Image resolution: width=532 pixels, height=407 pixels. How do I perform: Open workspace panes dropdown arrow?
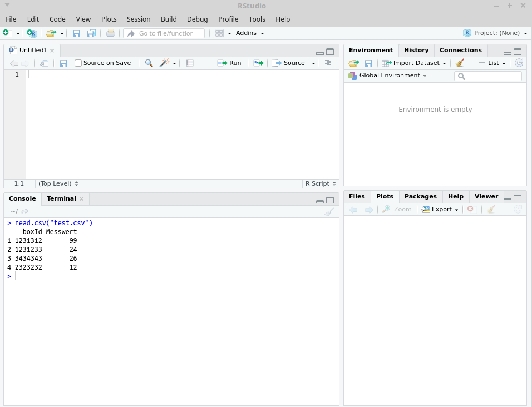[229, 33]
